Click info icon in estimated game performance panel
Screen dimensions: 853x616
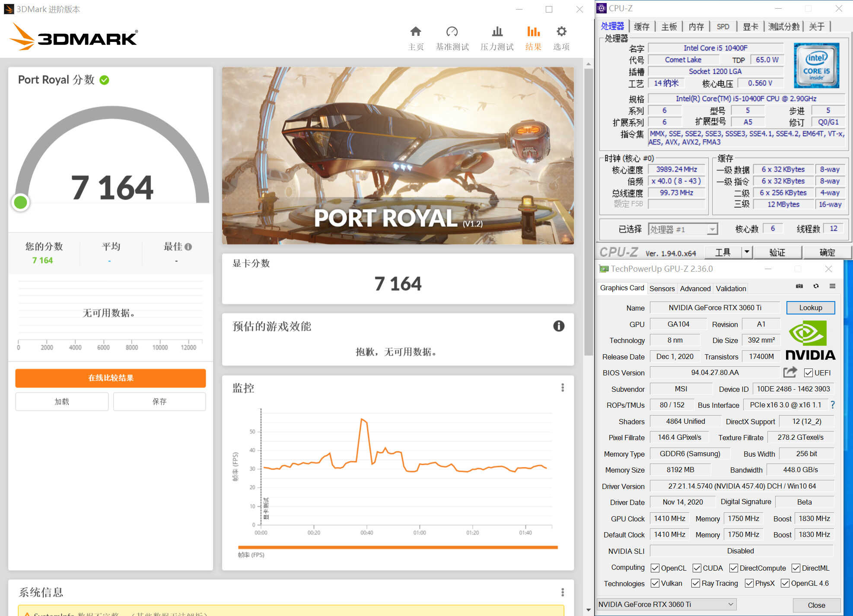coord(559,326)
